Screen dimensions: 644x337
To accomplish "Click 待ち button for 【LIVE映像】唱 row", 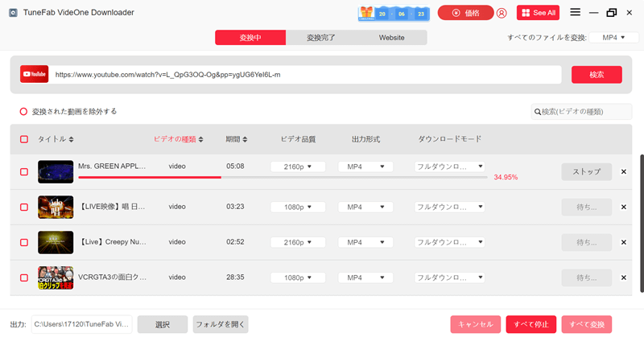I will coord(587,207).
